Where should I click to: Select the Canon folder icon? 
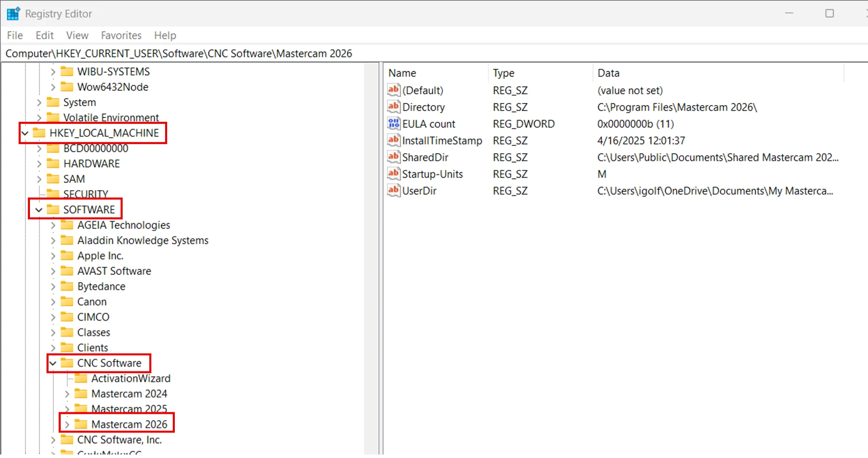tap(67, 302)
